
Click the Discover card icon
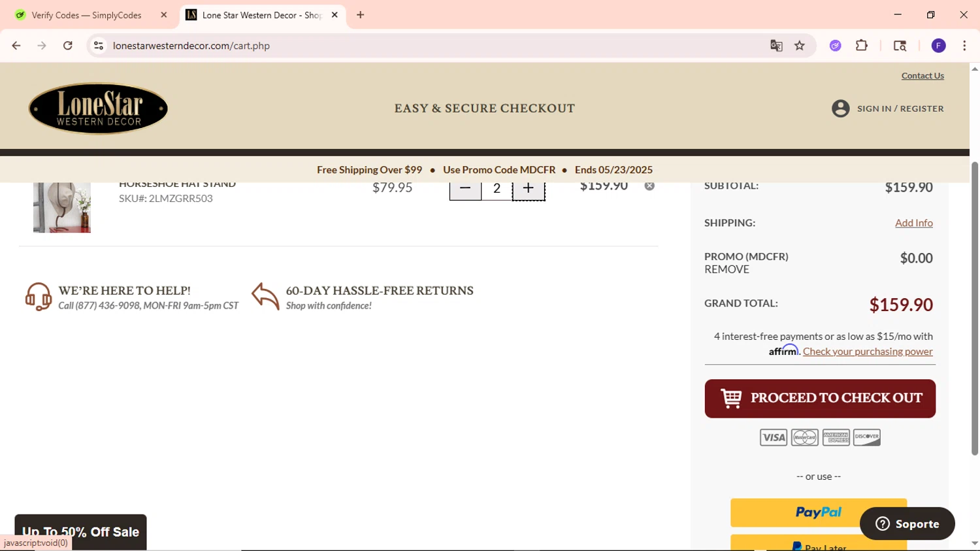867,437
